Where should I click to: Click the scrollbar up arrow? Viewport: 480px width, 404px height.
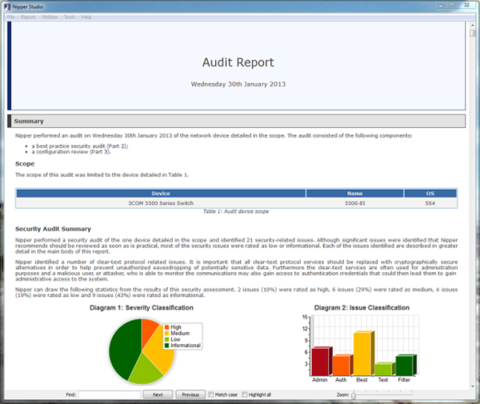point(472,25)
